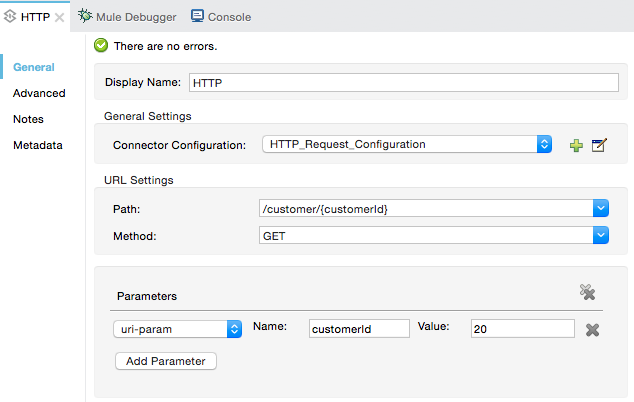The image size is (634, 402).
Task: Expand the Method dropdown arrow
Action: coord(600,235)
